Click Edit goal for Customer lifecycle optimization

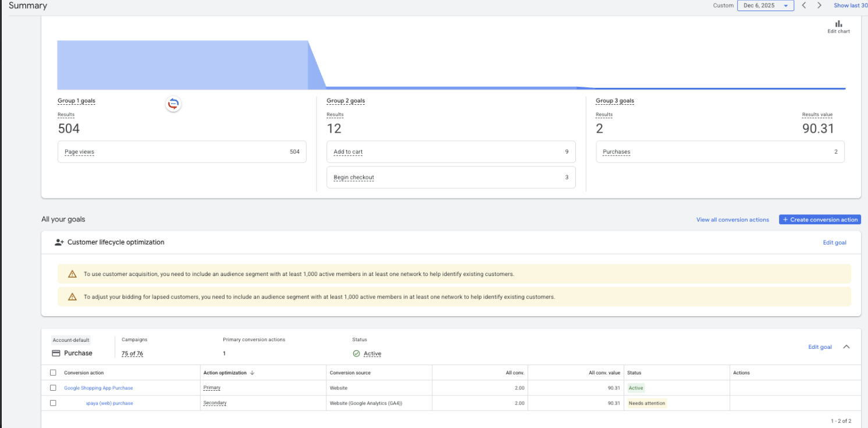pos(834,243)
